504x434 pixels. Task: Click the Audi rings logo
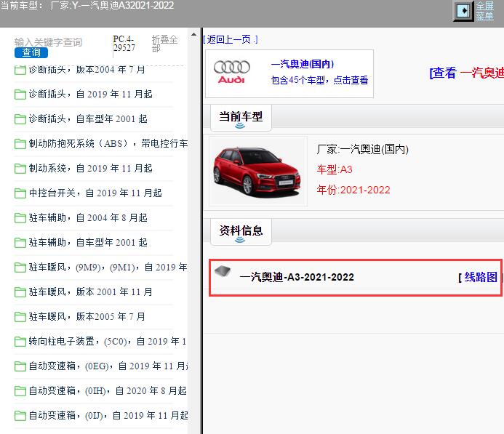coord(232,72)
